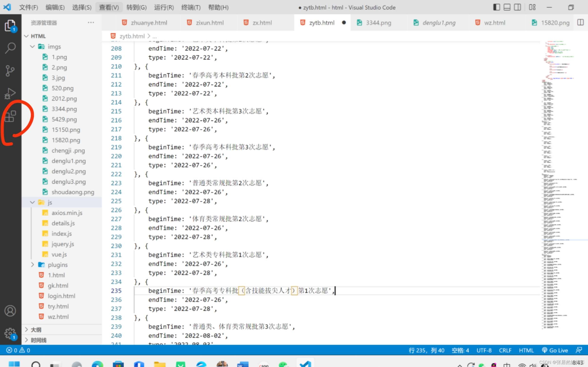Toggle the primary sidebar layout button
The height and width of the screenshot is (367, 588).
point(496,7)
